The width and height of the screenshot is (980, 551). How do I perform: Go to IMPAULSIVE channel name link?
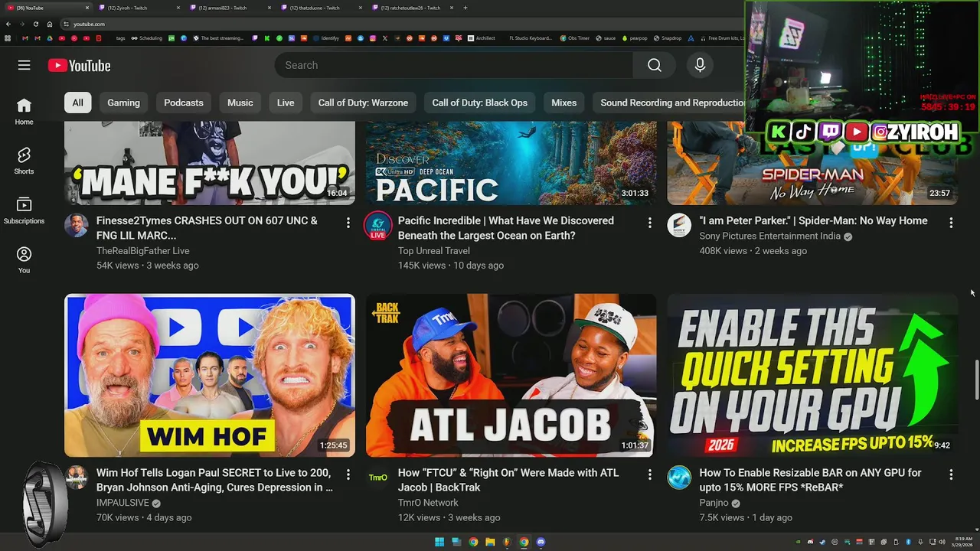tap(122, 503)
